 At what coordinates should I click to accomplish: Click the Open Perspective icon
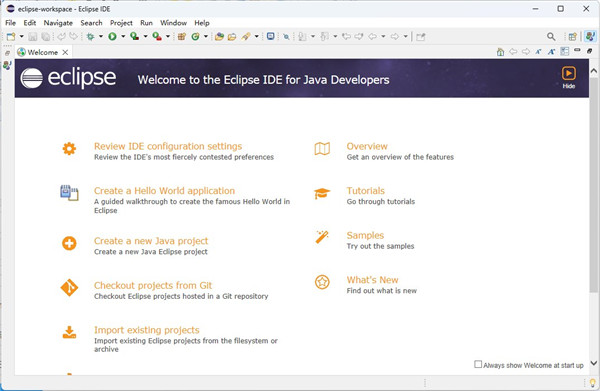coord(572,36)
